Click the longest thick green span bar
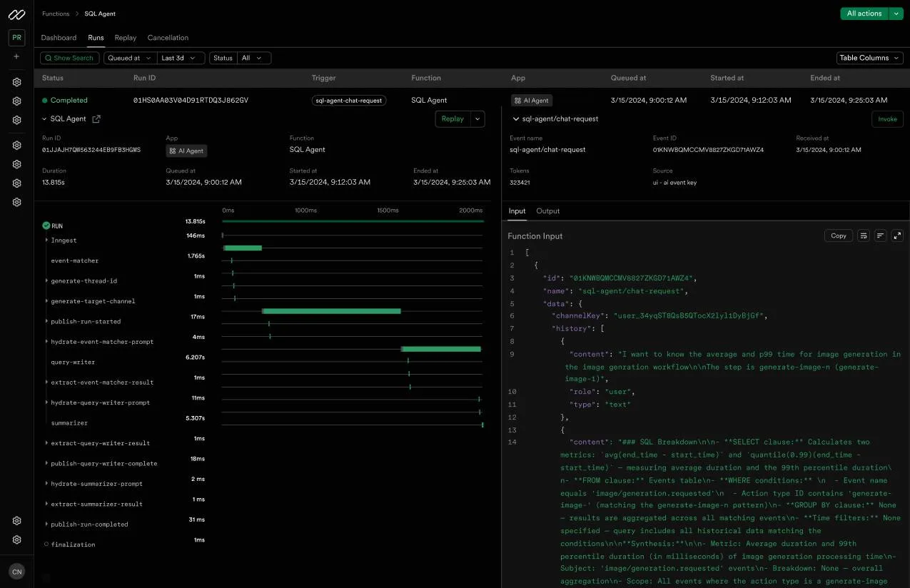Screen dimensions: 910x588 (332, 311)
